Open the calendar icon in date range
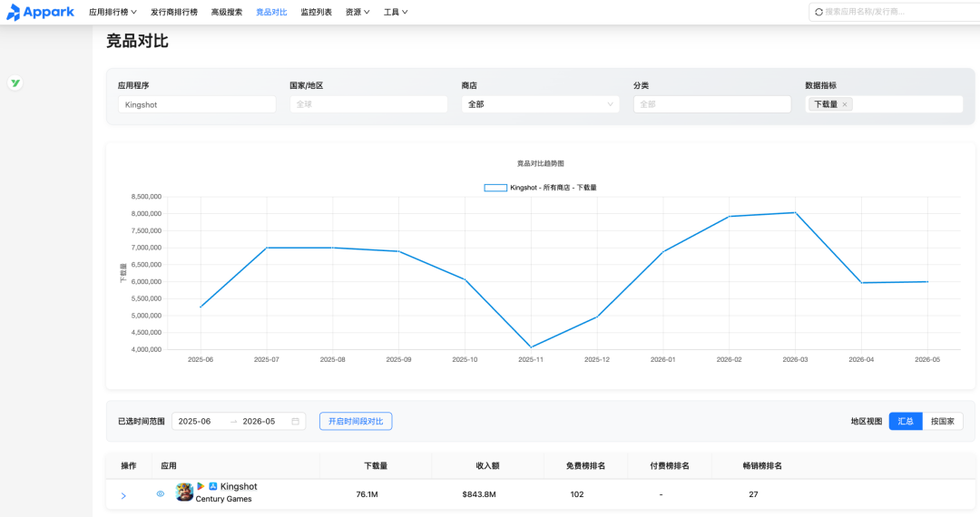This screenshot has width=980, height=517. point(295,422)
